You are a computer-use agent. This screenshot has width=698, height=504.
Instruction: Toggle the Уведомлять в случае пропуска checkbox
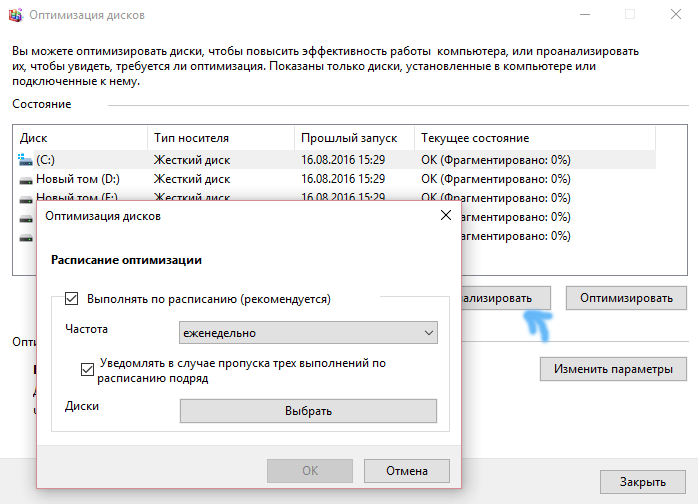click(x=87, y=370)
